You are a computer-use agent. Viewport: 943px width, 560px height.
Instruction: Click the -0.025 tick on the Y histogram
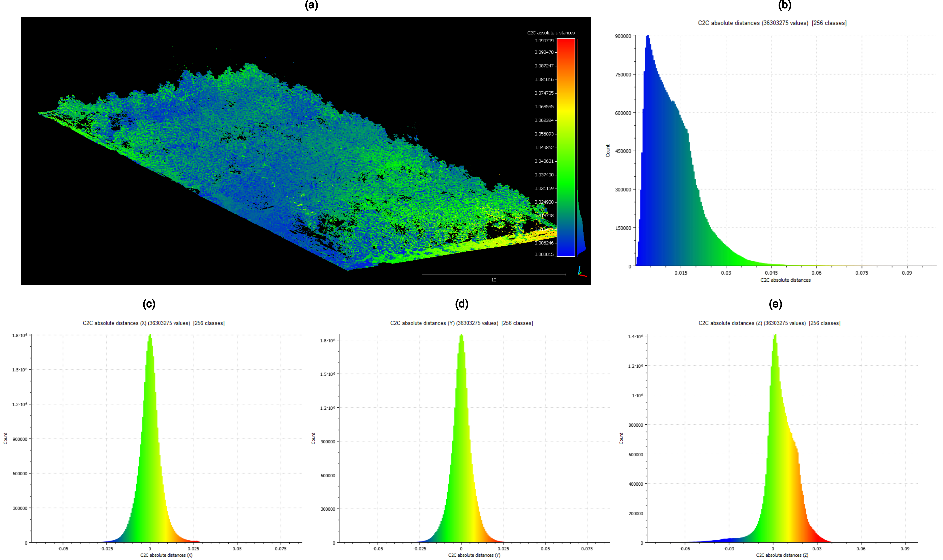click(x=419, y=549)
